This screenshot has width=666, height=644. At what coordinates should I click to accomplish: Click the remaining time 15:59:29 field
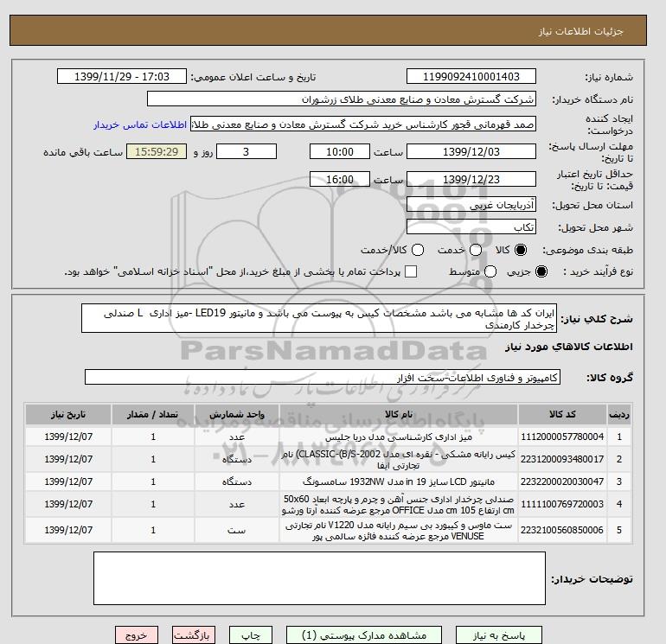pyautogui.click(x=157, y=151)
